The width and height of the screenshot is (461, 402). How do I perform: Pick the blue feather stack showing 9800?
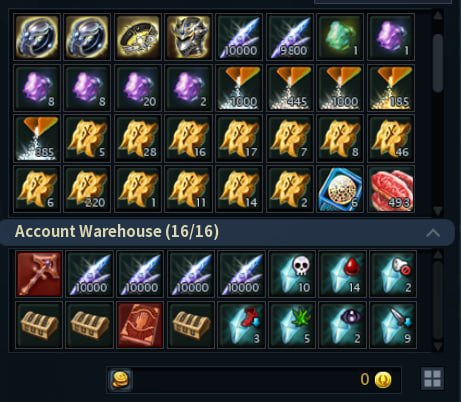tap(290, 37)
